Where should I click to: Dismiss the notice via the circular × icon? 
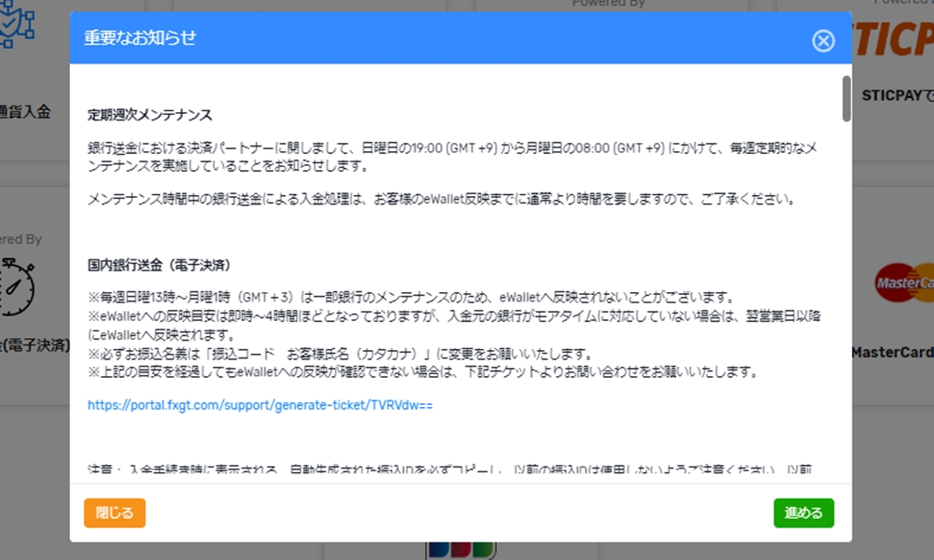point(823,40)
